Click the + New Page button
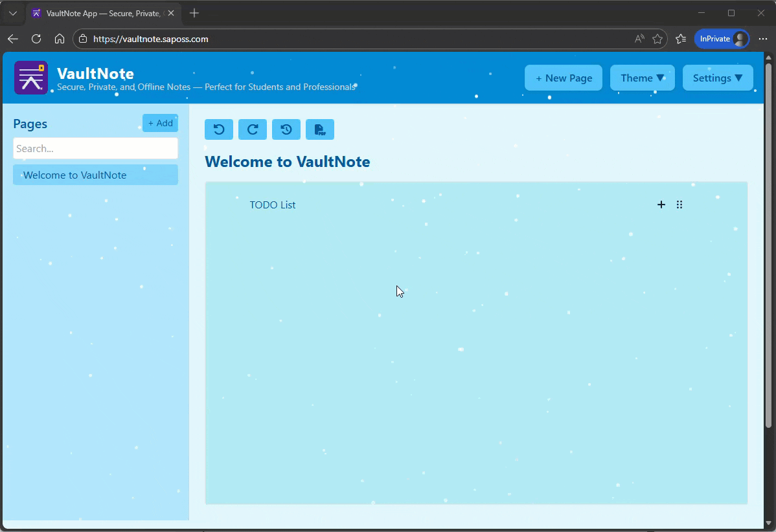This screenshot has height=532, width=776. click(564, 78)
